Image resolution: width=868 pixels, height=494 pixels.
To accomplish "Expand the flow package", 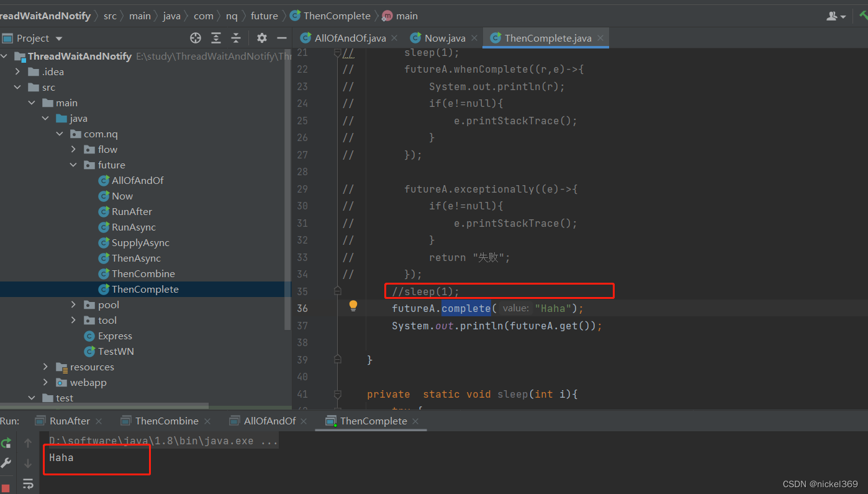I will tap(73, 150).
